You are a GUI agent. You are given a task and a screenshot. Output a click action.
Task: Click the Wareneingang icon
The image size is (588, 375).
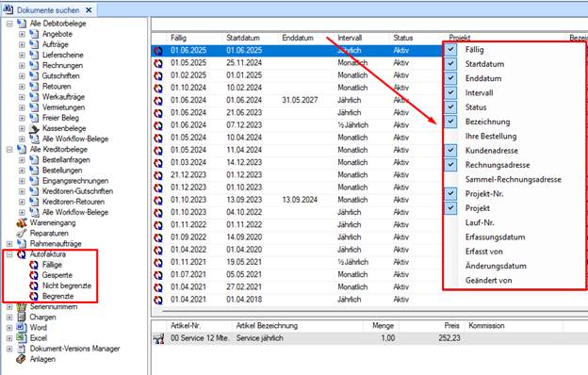click(22, 222)
